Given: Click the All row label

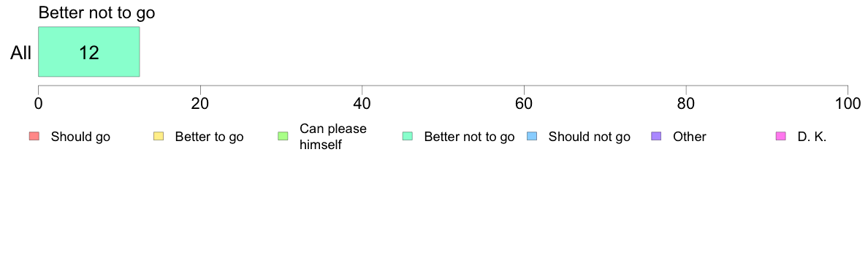Looking at the screenshot, I should click(21, 53).
